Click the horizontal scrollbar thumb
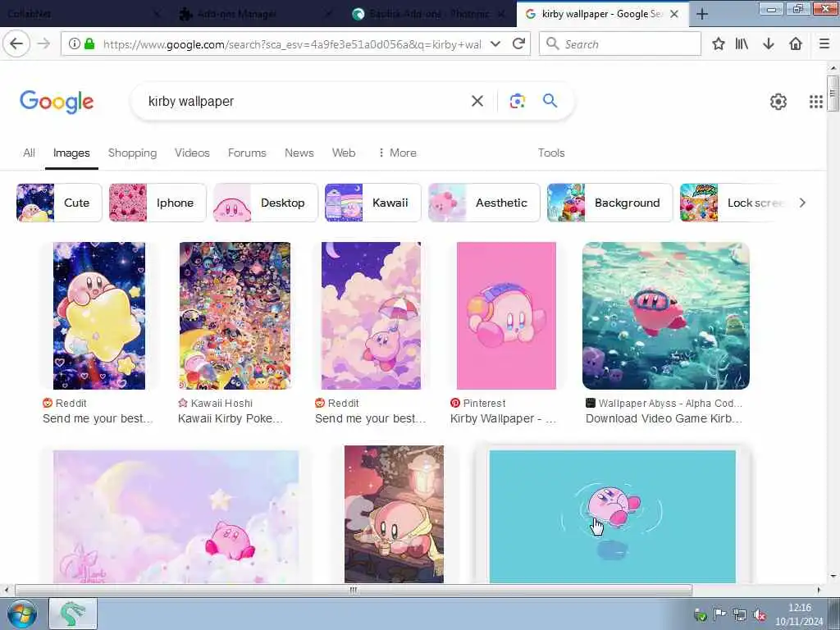This screenshot has width=840, height=630. pos(354,591)
